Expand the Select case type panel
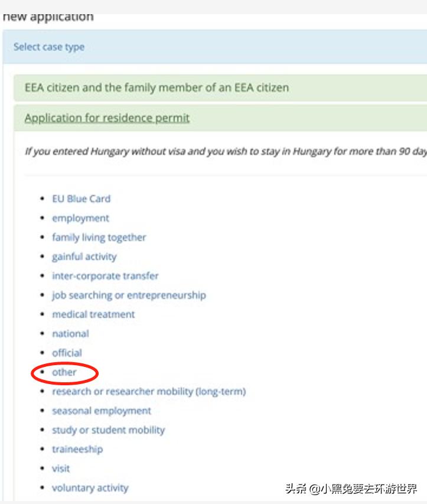Screen dimensions: 427x504 (49, 47)
